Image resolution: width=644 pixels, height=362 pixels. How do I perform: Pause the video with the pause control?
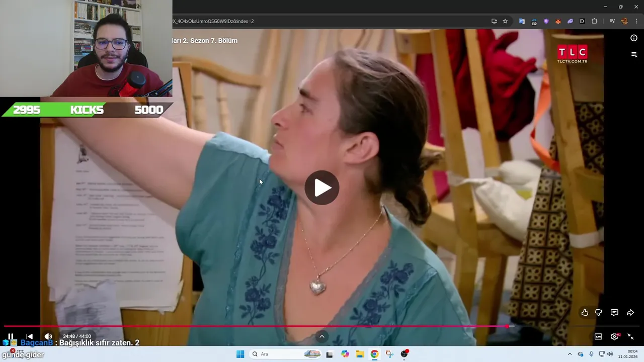(x=11, y=336)
